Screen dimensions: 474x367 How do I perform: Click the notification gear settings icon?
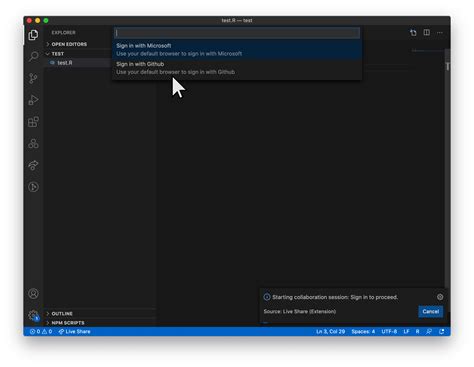coord(440,297)
